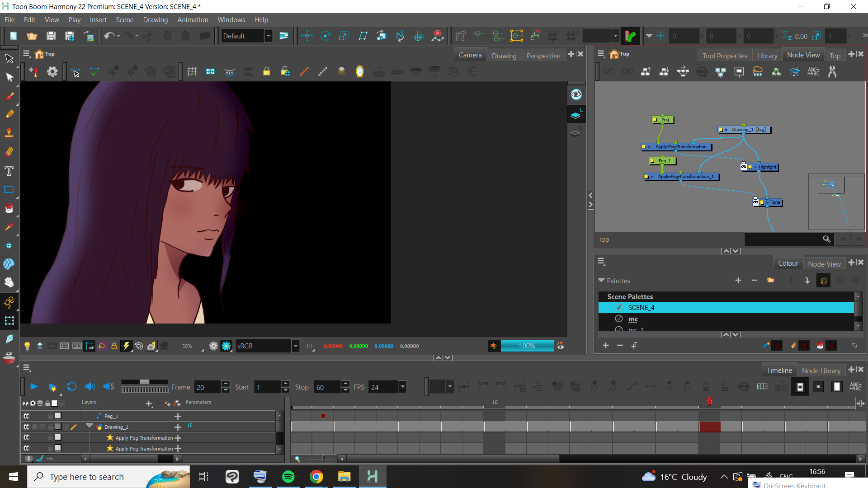The height and width of the screenshot is (488, 868).
Task: Select the mc palette row
Action: pyautogui.click(x=726, y=319)
